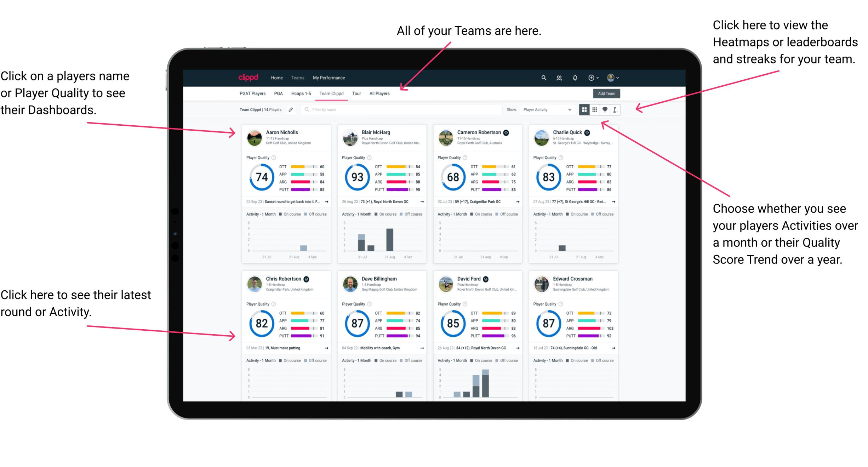Click My Performance menu item
This screenshot has width=868, height=467.
click(329, 78)
